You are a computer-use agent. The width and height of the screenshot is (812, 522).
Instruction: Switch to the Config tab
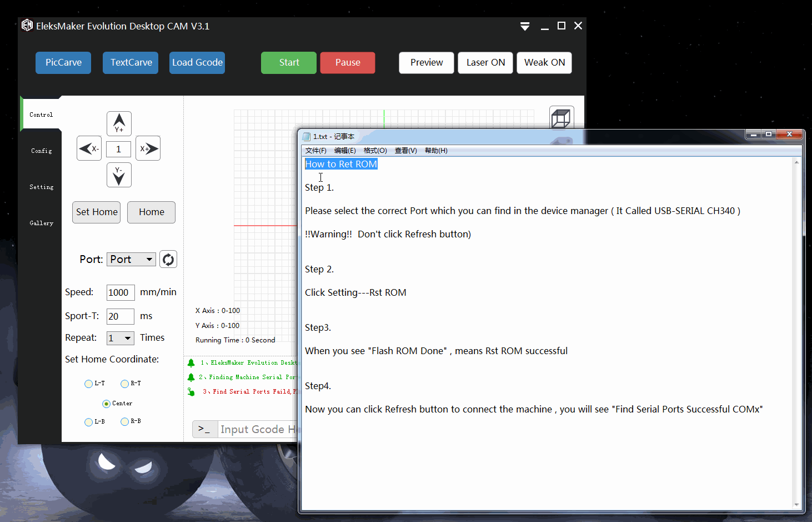pyautogui.click(x=41, y=151)
